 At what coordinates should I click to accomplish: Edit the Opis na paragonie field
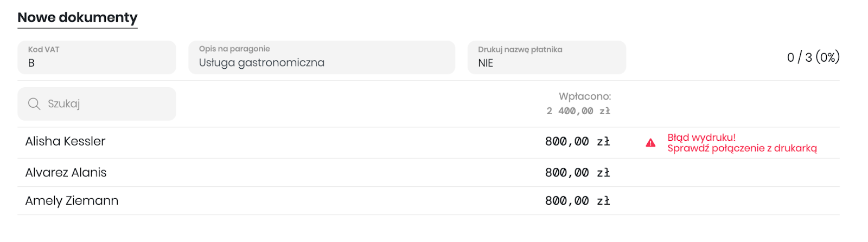click(322, 57)
